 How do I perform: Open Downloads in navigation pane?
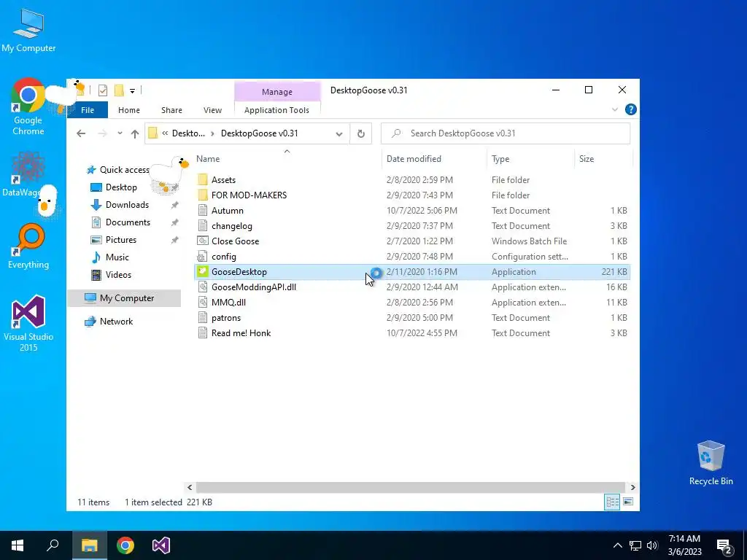tap(127, 205)
